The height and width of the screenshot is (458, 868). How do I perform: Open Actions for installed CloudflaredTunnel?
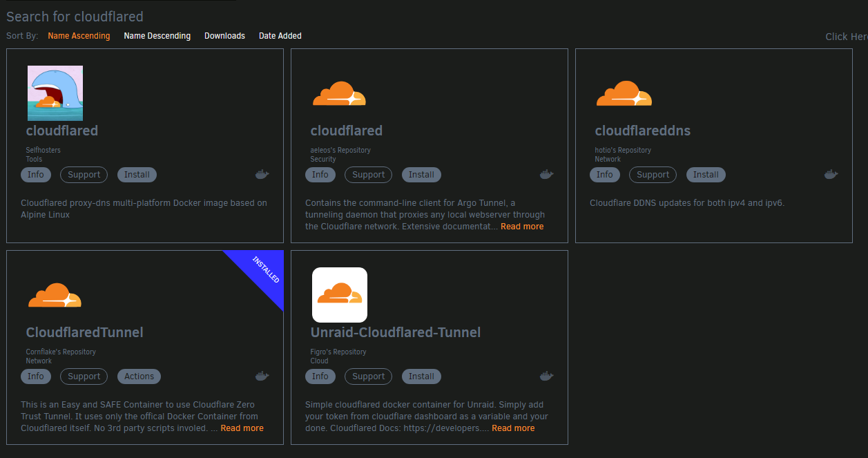tap(139, 376)
